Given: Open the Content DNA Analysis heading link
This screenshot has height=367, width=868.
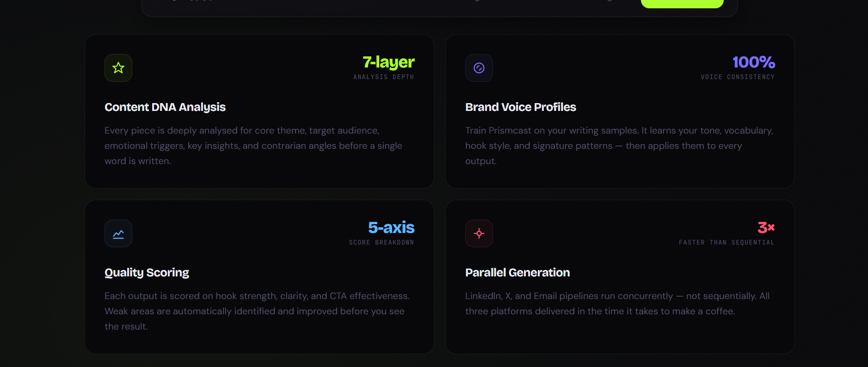Looking at the screenshot, I should (165, 107).
